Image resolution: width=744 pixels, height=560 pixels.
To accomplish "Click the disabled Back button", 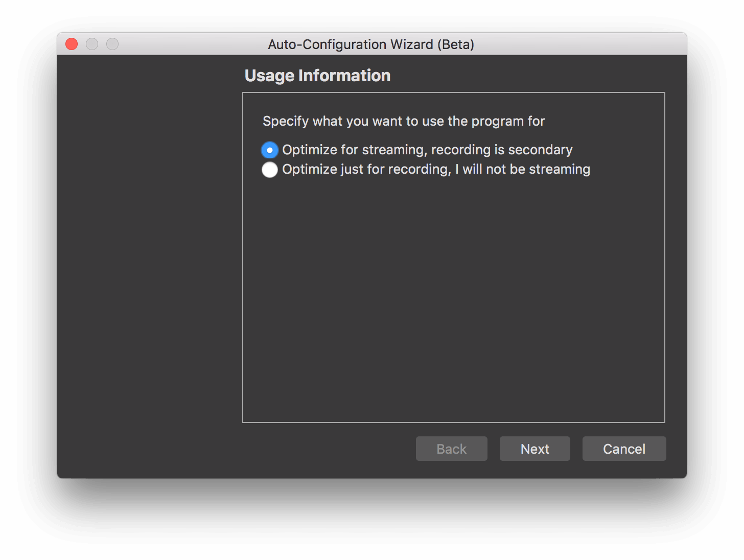I will click(451, 449).
